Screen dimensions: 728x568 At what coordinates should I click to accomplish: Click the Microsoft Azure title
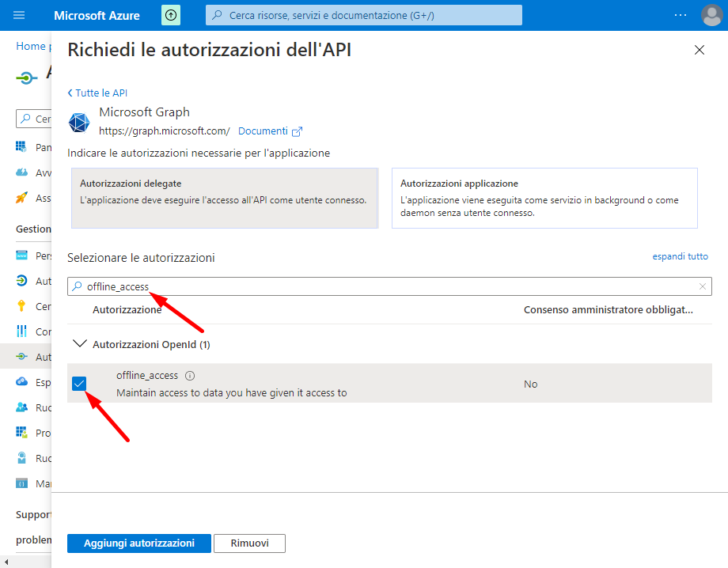coord(97,16)
